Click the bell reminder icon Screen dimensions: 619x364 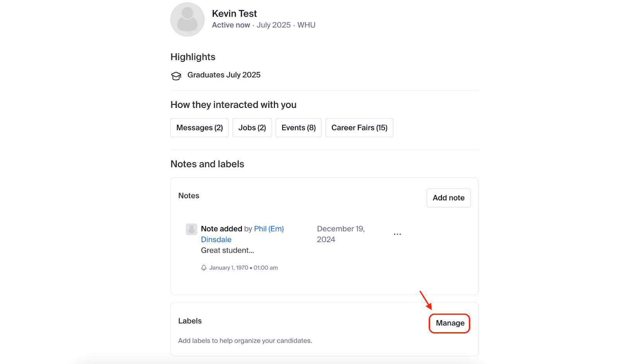[203, 268]
